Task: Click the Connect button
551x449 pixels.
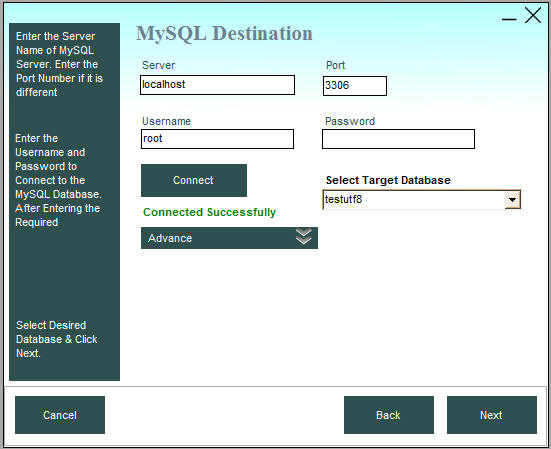Action: 194,180
